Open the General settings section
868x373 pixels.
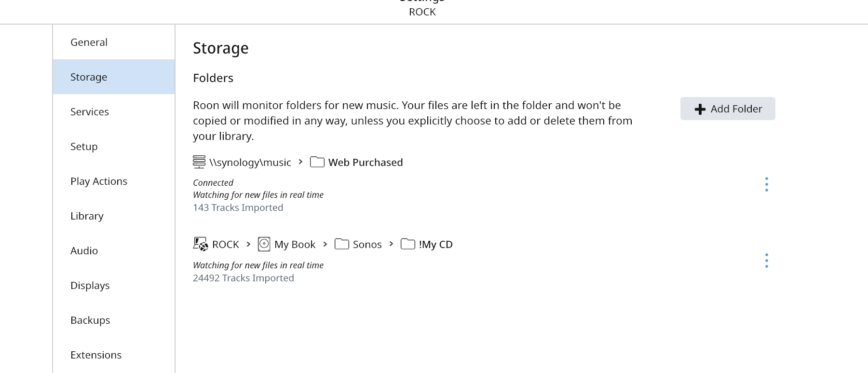(x=89, y=42)
